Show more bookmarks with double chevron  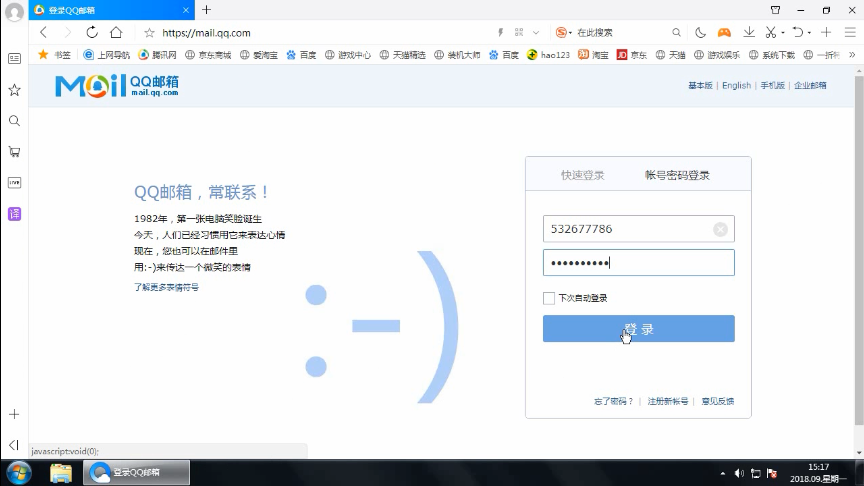[x=852, y=55]
